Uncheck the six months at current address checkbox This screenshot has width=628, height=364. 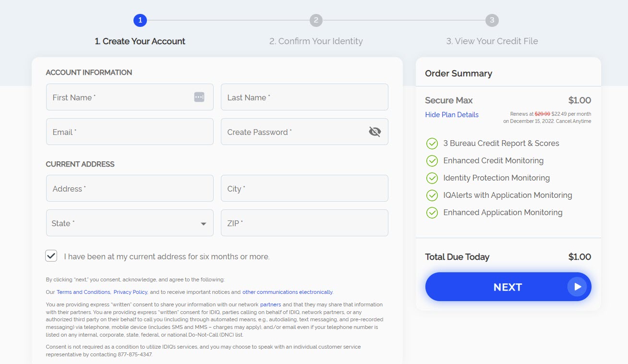51,256
